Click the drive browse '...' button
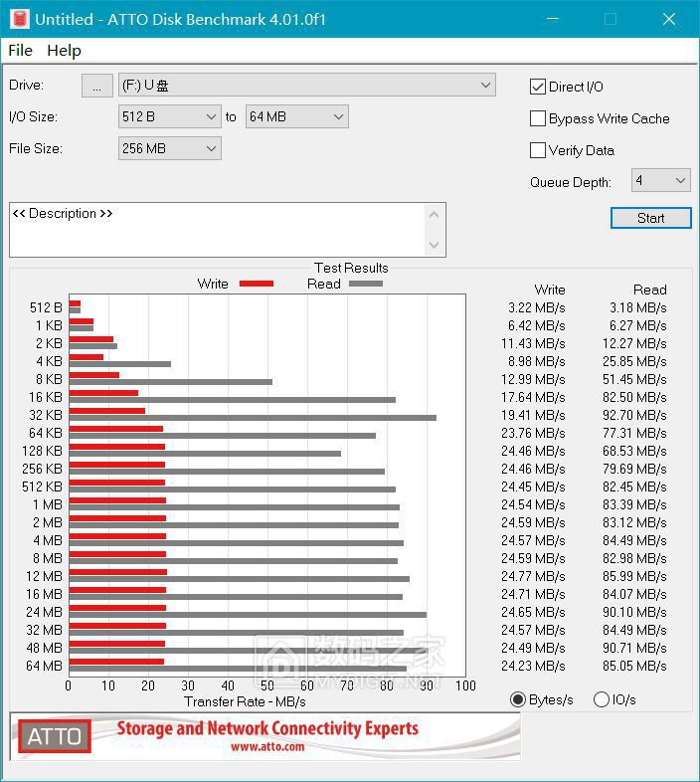The height and width of the screenshot is (782, 700). 96,86
